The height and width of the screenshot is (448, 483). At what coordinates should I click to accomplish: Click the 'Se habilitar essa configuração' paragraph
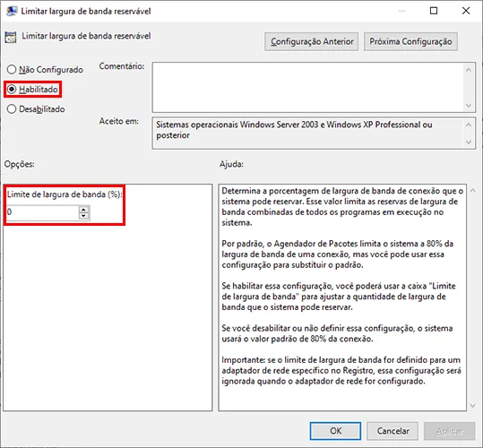click(x=339, y=297)
